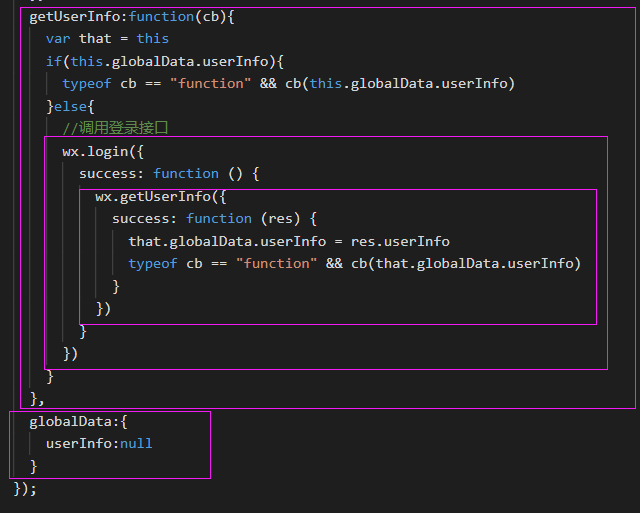
Task: Click the "success: function (res) {" line
Action: 214,219
